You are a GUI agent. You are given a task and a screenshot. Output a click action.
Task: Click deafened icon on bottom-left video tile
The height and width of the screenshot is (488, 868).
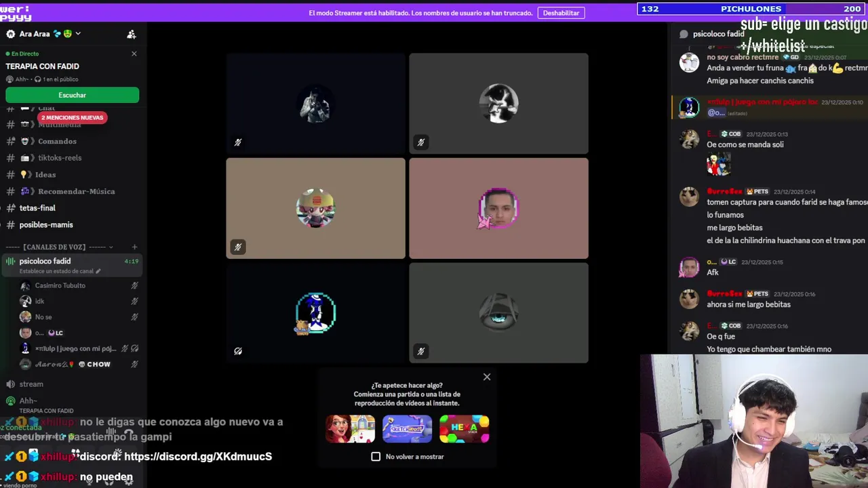[238, 351]
